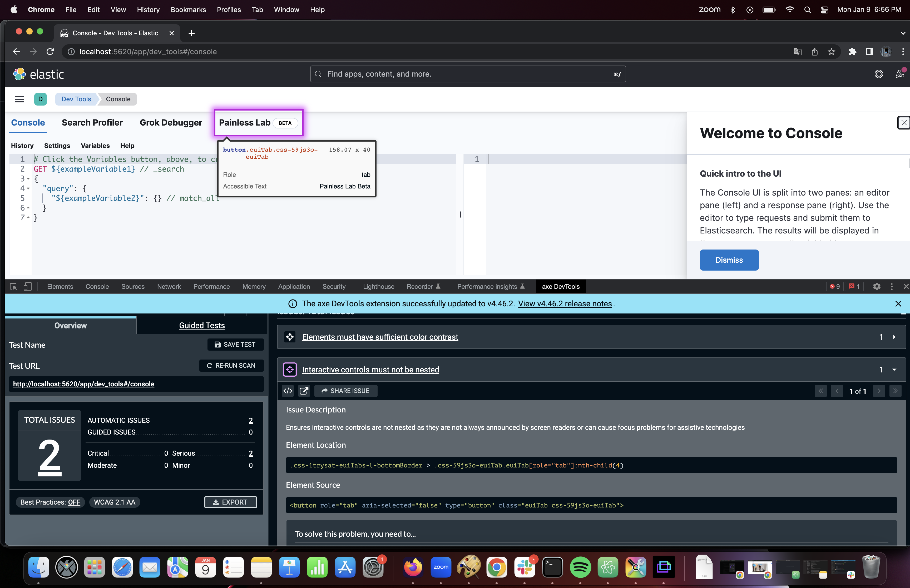Open DevTools settings gear

877,286
